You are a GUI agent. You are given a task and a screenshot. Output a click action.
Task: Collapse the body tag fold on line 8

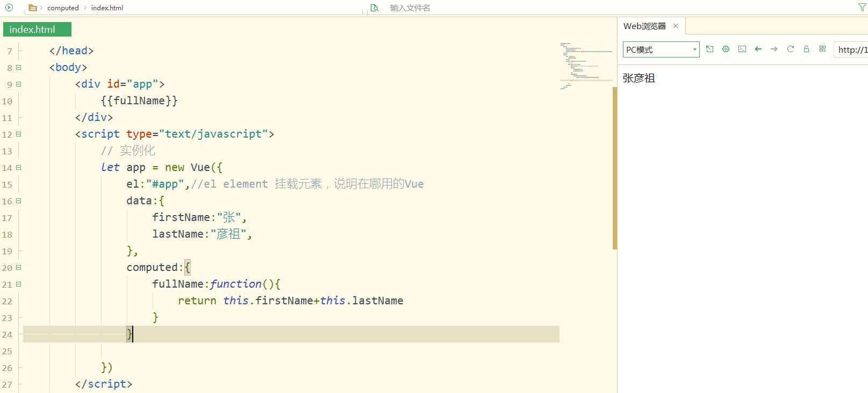(x=18, y=67)
